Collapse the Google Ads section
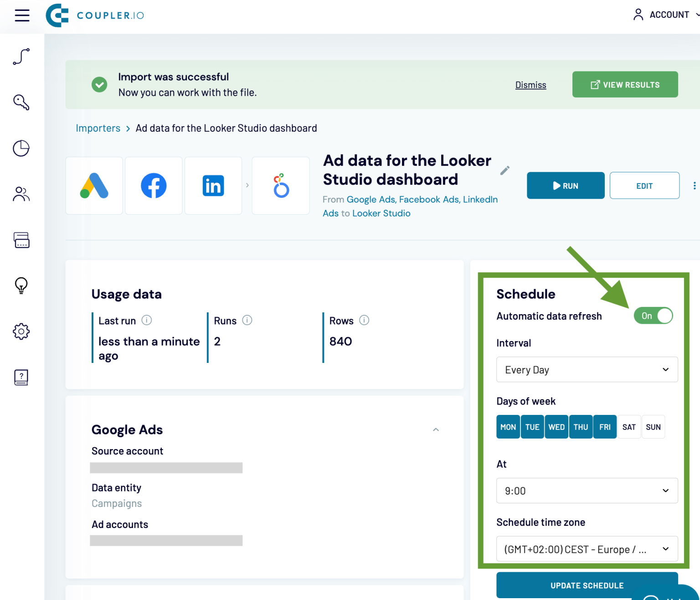Screen dimensions: 700x600 (436, 429)
